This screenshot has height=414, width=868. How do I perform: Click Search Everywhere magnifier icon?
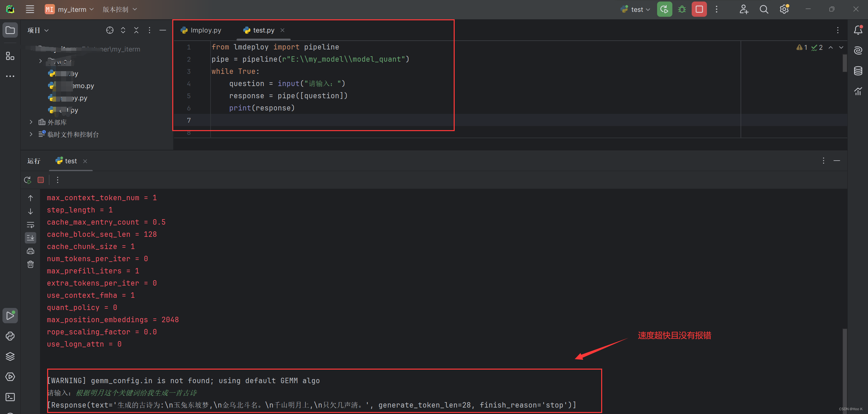click(x=764, y=9)
